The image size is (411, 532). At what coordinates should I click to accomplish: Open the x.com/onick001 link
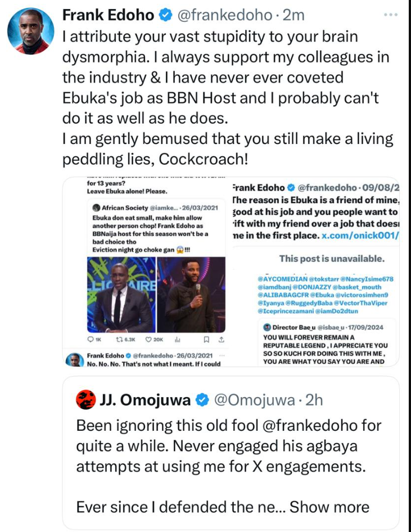coord(359,236)
